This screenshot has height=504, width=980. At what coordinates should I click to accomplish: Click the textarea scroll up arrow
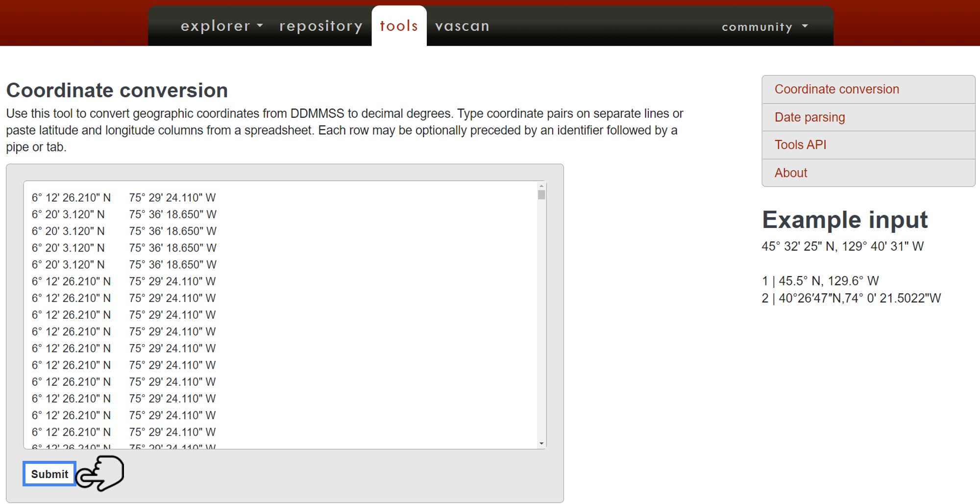(x=541, y=186)
